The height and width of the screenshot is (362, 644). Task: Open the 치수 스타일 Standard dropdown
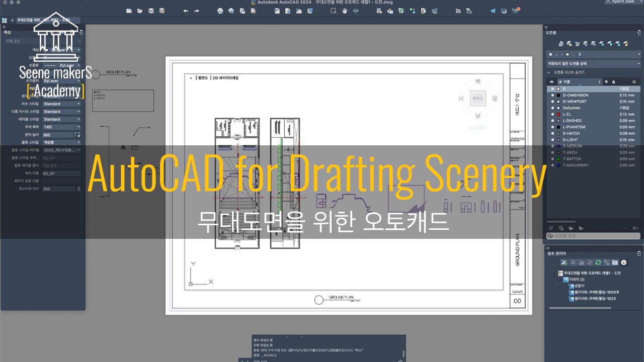[x=61, y=104]
